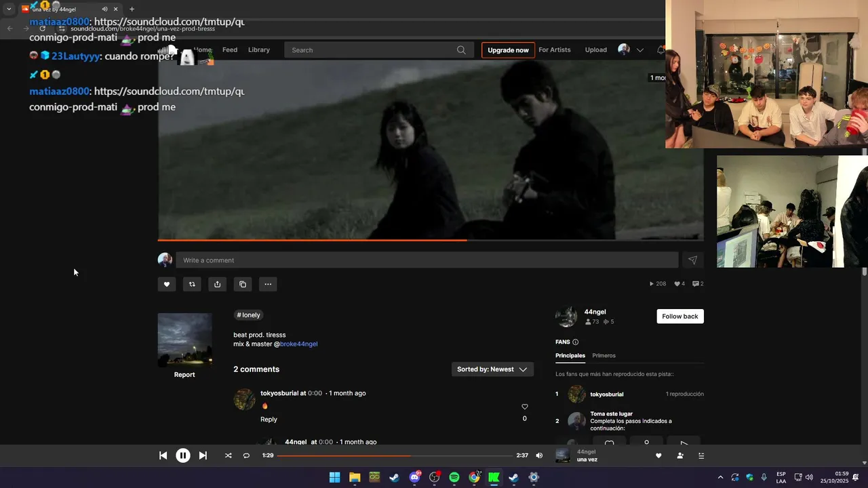Share the track
This screenshot has height=488, width=868.
(x=217, y=284)
